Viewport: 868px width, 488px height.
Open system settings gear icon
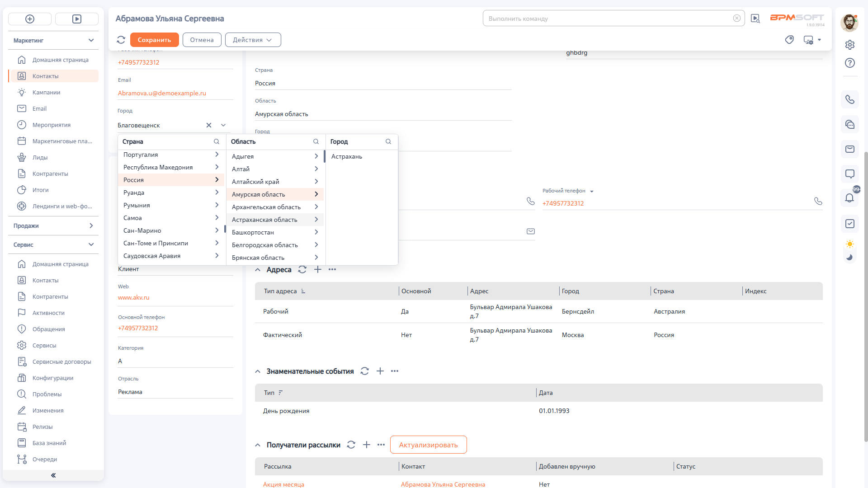(850, 45)
